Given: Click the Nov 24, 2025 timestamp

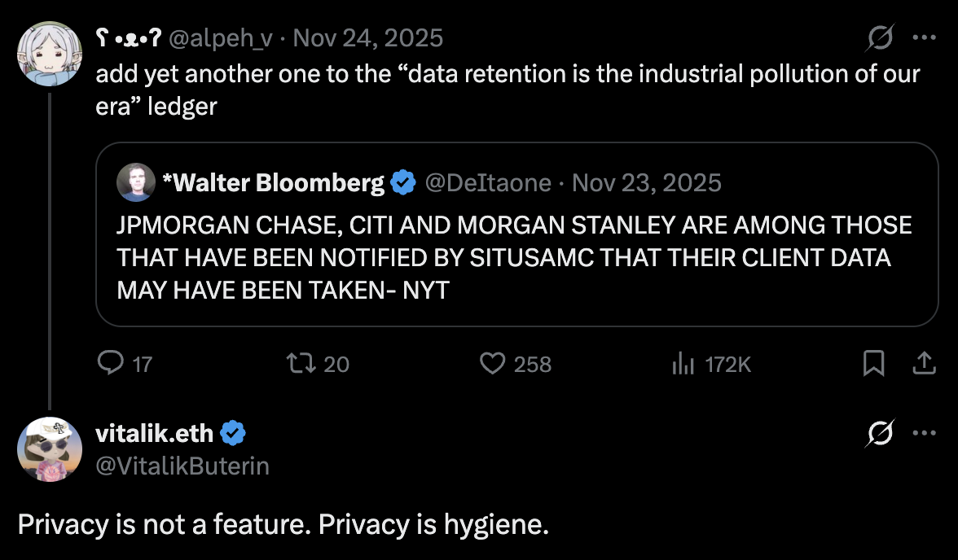Looking at the screenshot, I should tap(367, 37).
